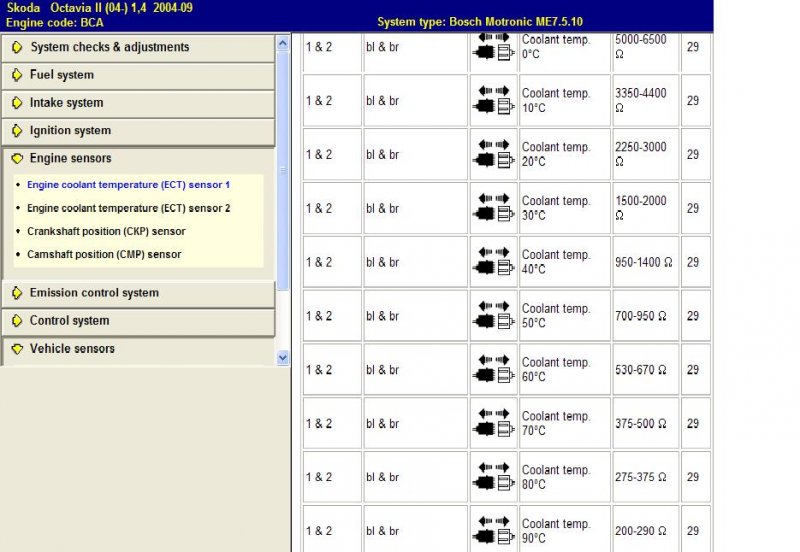Click the '29' value in the 10°C row
This screenshot has height=552, width=800.
click(x=692, y=101)
